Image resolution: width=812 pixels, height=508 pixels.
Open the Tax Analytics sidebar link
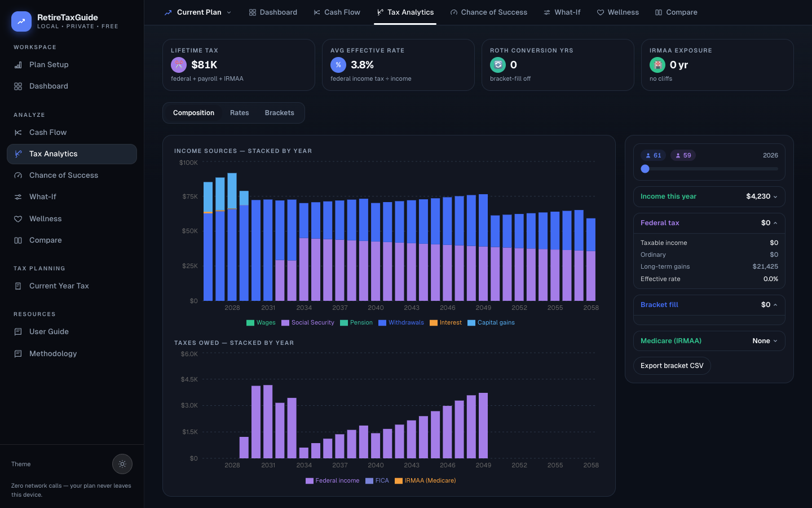[x=72, y=154]
